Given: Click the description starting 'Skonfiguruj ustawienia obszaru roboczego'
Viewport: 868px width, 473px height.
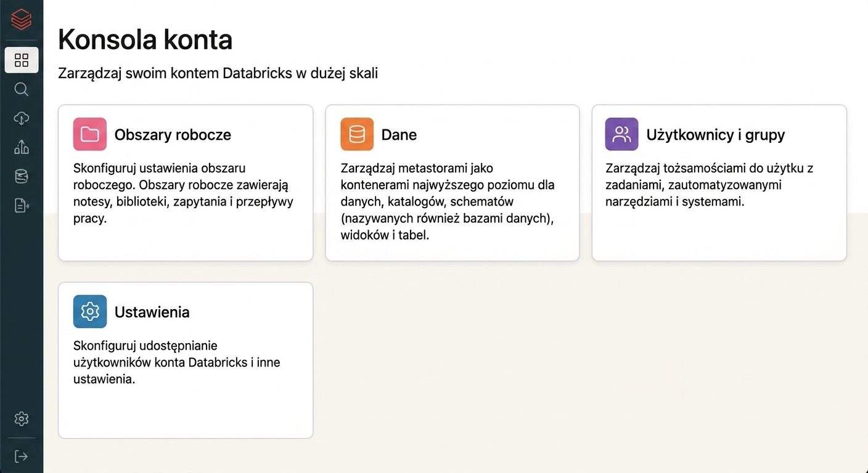Looking at the screenshot, I should pyautogui.click(x=184, y=193).
